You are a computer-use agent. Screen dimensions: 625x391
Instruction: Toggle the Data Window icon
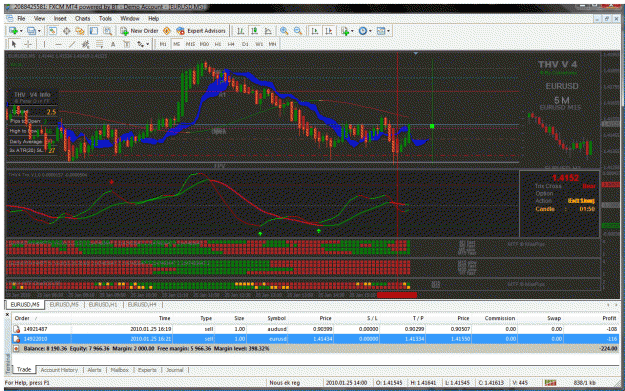[x=66, y=31]
